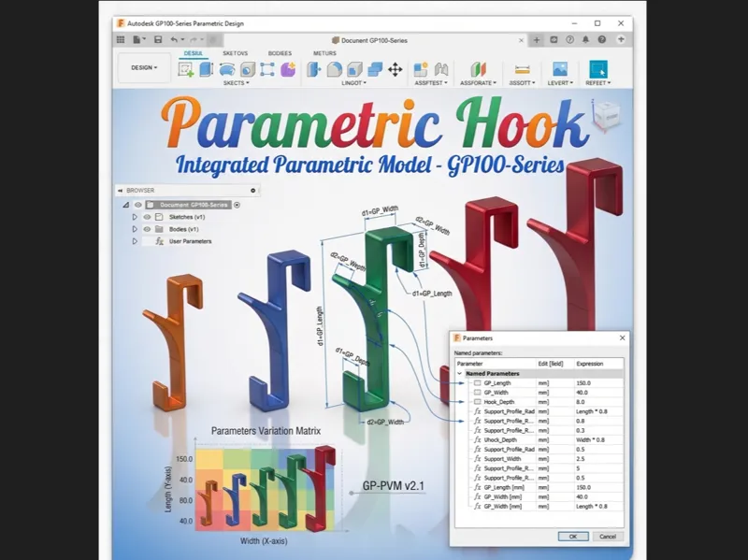The height and width of the screenshot is (560, 748).
Task: Activate the Document GP100-Series radio button
Action: pyautogui.click(x=237, y=205)
